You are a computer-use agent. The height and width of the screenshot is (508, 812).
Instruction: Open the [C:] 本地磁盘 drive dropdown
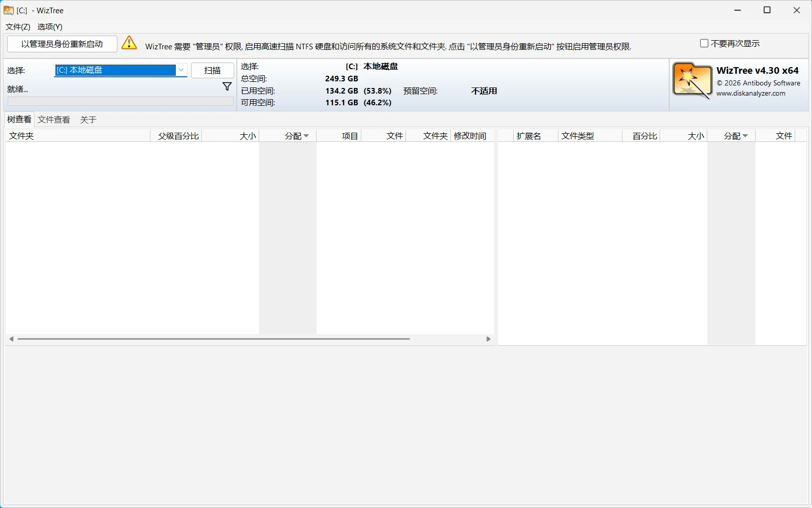[121, 70]
